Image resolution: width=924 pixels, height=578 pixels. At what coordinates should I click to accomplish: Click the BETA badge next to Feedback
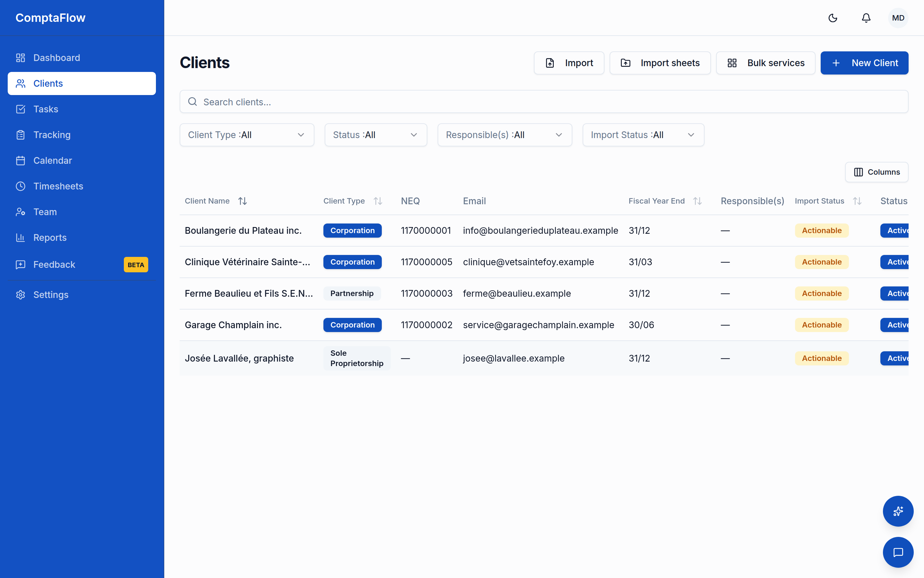tap(136, 265)
